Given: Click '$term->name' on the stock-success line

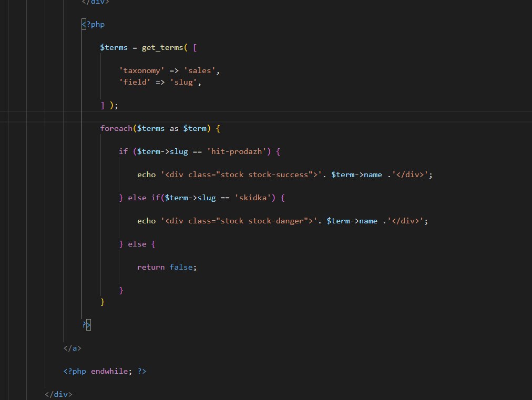Looking at the screenshot, I should pos(356,175).
